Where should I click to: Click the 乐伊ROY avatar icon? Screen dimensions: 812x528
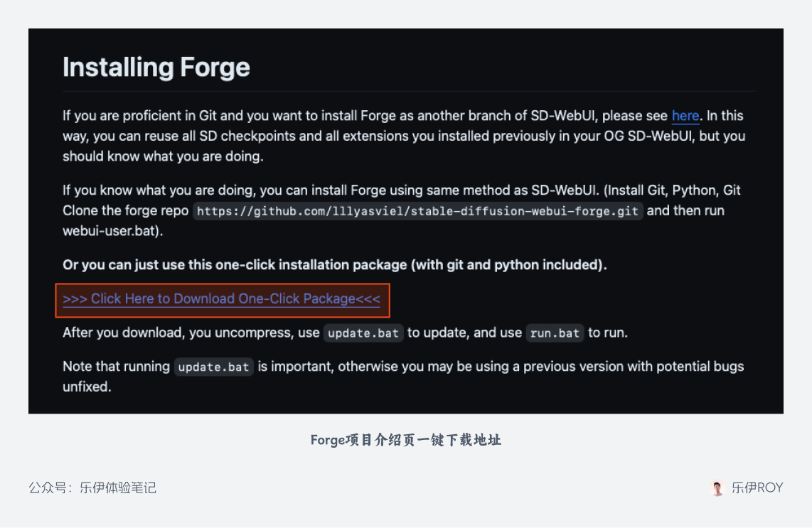(717, 487)
